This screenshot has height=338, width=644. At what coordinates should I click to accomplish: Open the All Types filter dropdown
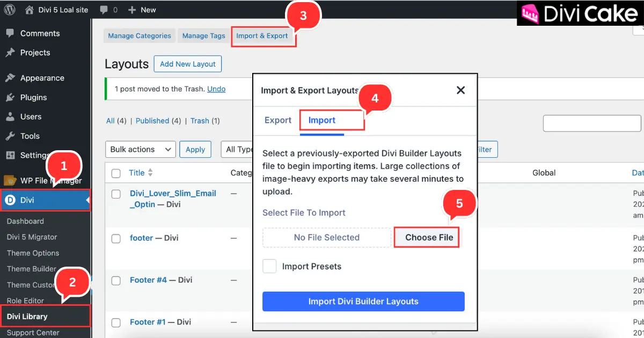coord(237,149)
